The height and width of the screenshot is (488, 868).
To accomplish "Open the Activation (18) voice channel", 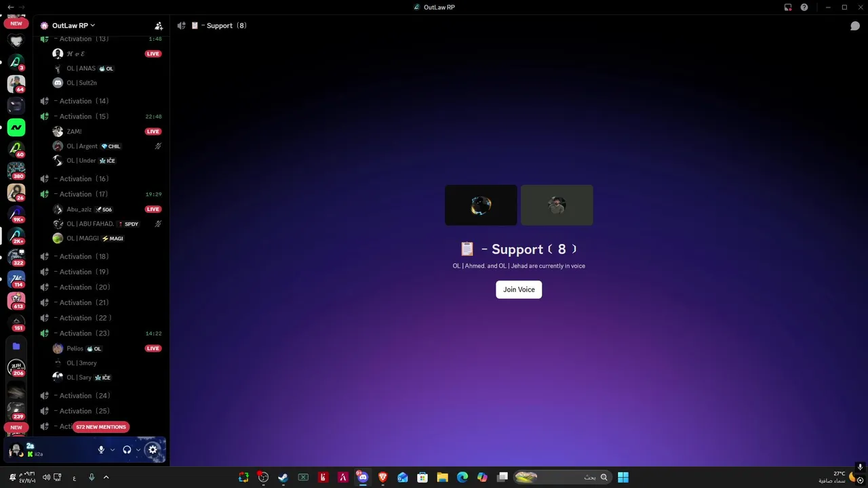I will 100,256.
